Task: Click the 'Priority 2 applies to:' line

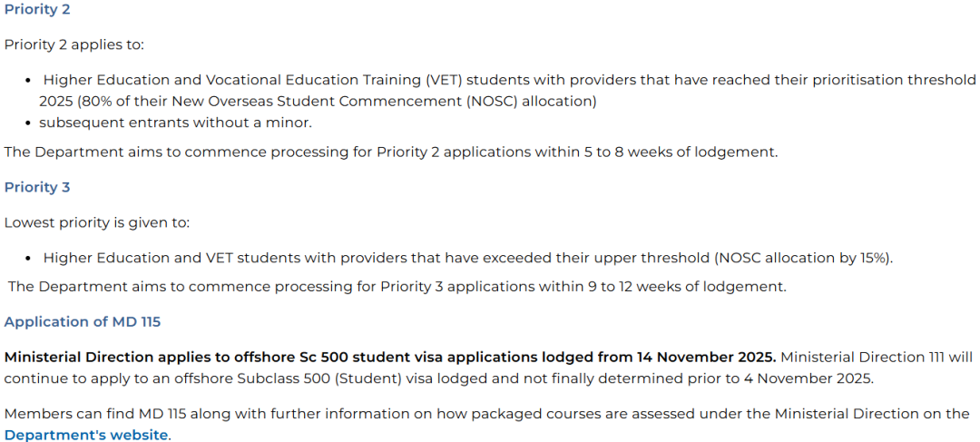Action: (x=74, y=44)
